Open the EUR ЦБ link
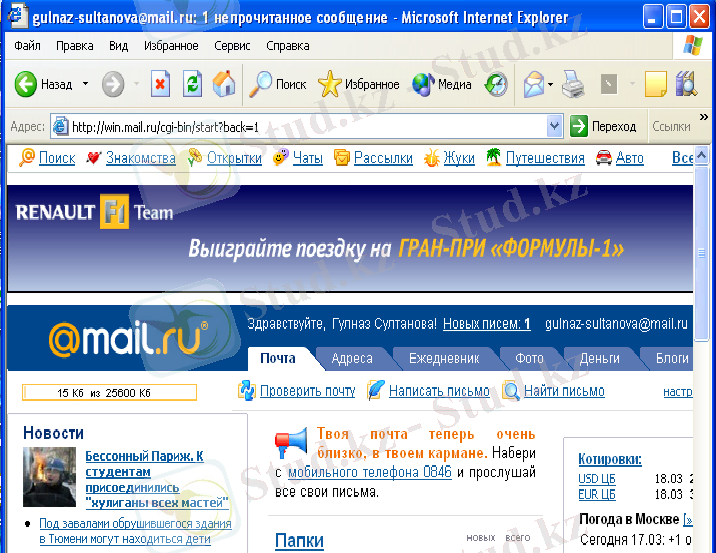 pyautogui.click(x=597, y=495)
